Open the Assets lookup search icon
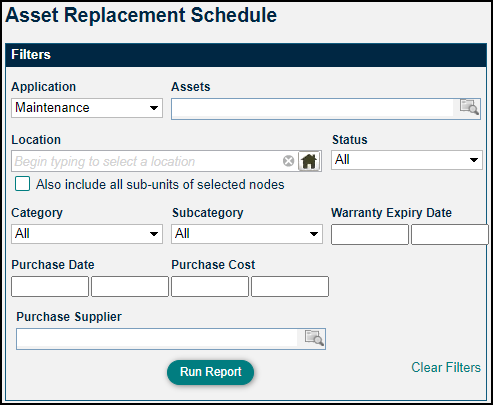 click(469, 107)
